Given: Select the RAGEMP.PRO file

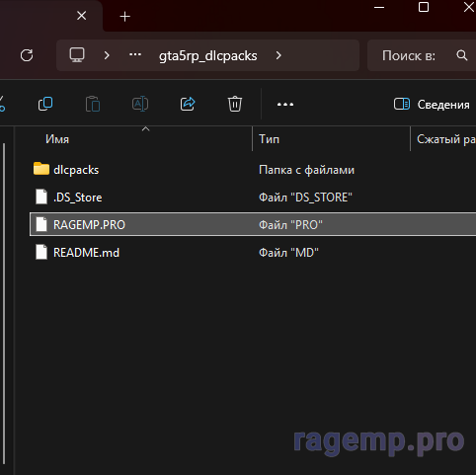Looking at the screenshot, I should coord(253,224).
